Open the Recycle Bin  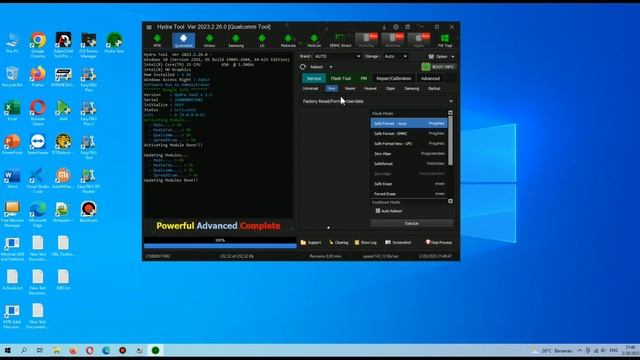pyautogui.click(x=12, y=76)
